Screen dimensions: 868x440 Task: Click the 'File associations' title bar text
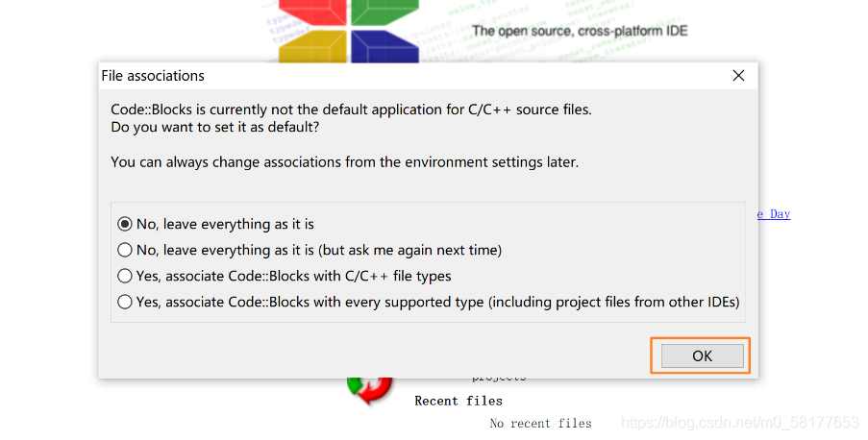tap(153, 76)
